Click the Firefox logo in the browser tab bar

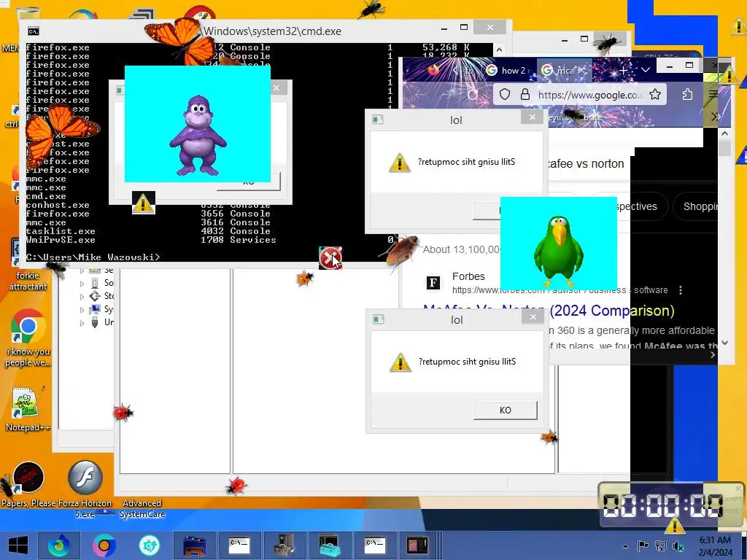[433, 71]
